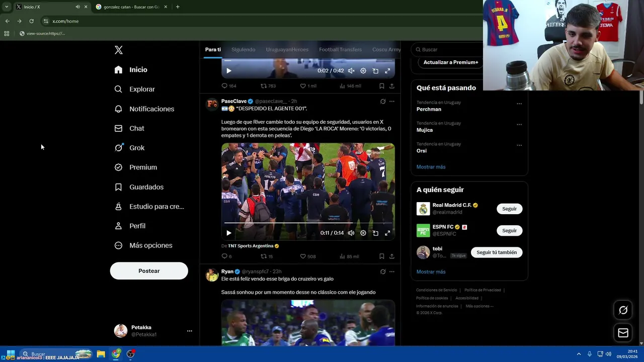Open Guardados bookmarks
The height and width of the screenshot is (362, 644).
pyautogui.click(x=139, y=187)
